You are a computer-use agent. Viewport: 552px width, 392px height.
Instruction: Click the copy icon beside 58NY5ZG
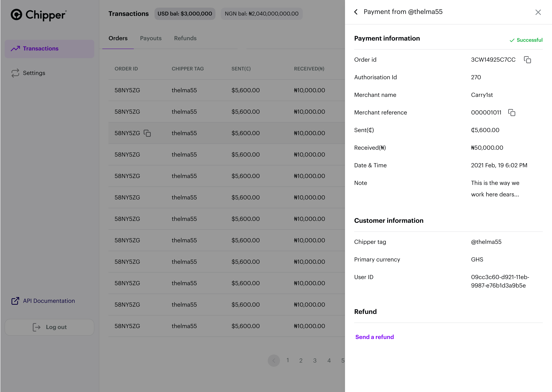[147, 133]
